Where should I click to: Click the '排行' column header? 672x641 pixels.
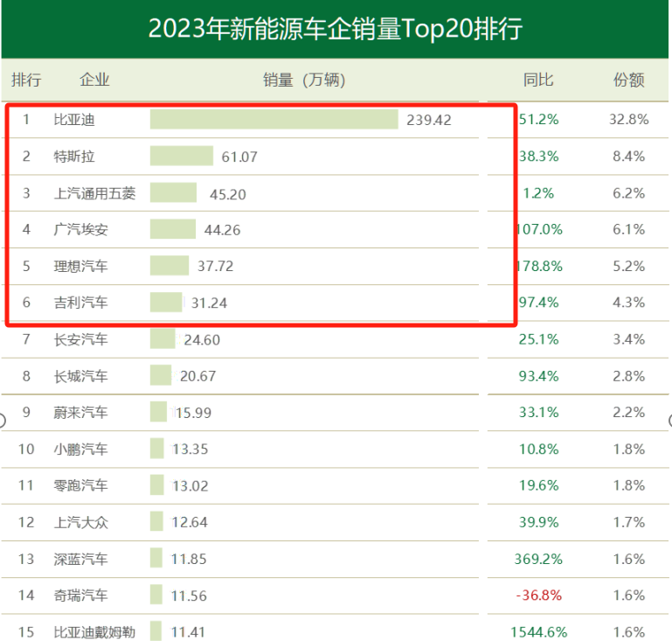tap(25, 80)
